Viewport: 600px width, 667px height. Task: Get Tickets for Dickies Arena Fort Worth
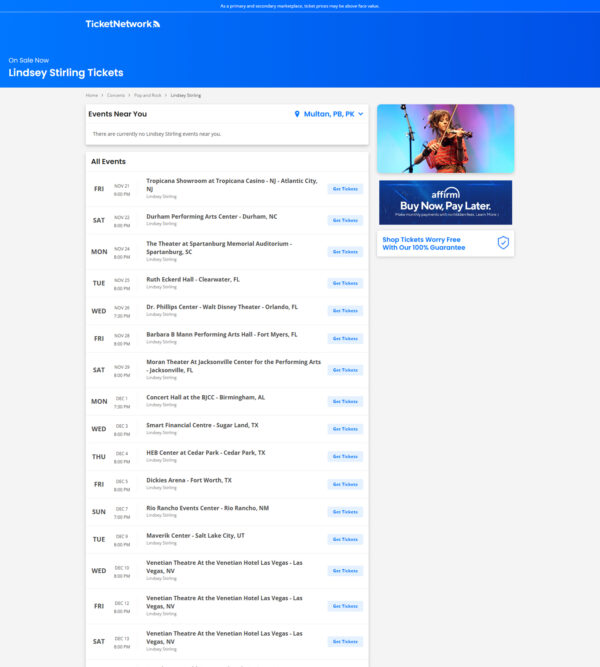click(345, 485)
